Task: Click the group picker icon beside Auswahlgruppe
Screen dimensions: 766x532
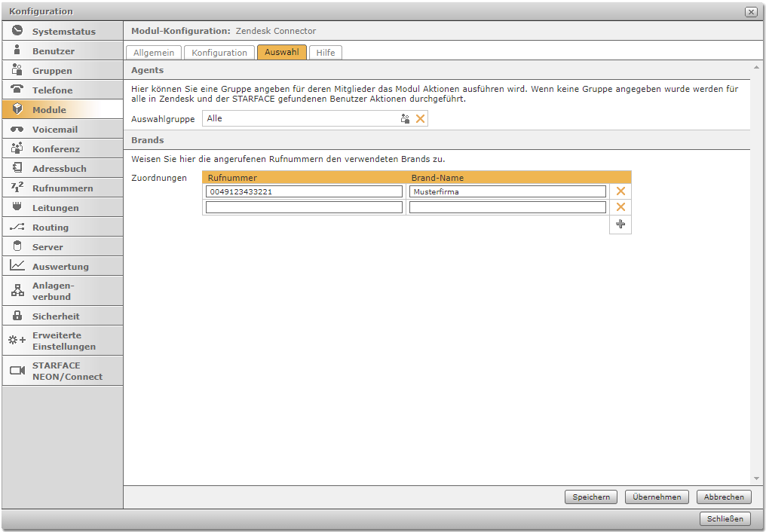Action: (x=405, y=119)
